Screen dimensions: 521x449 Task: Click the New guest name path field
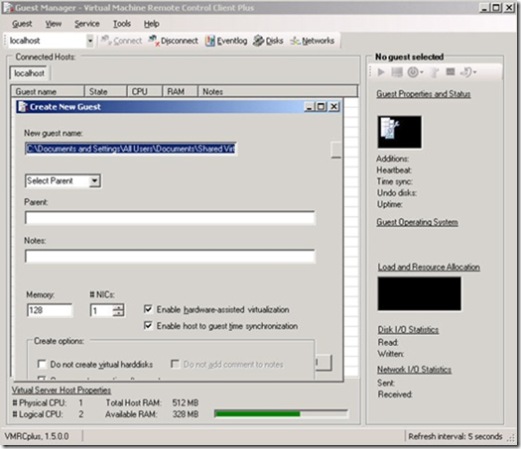coord(131,149)
